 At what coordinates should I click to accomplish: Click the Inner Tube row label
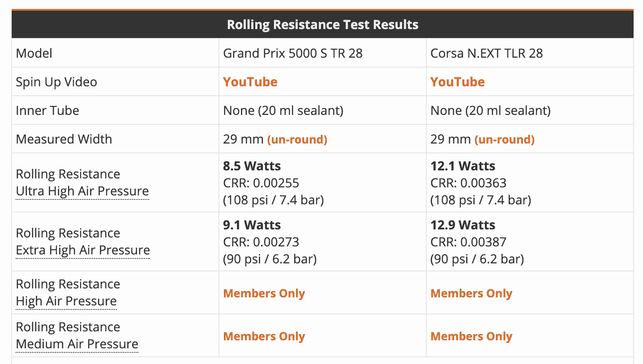[x=47, y=110]
